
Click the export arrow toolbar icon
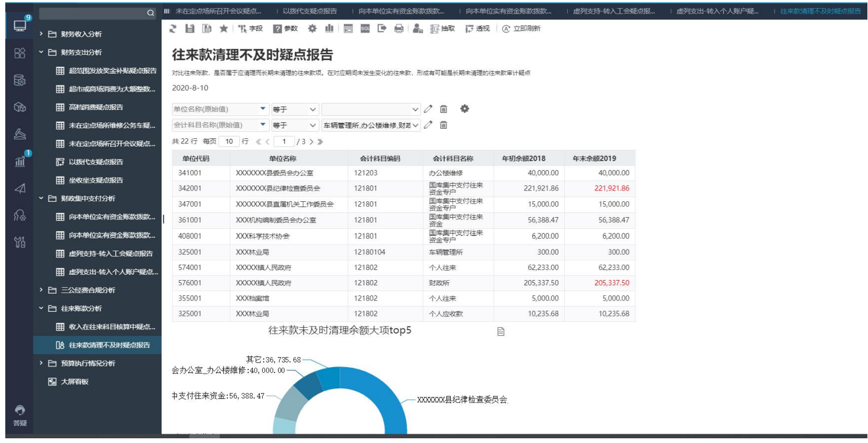[382, 28]
